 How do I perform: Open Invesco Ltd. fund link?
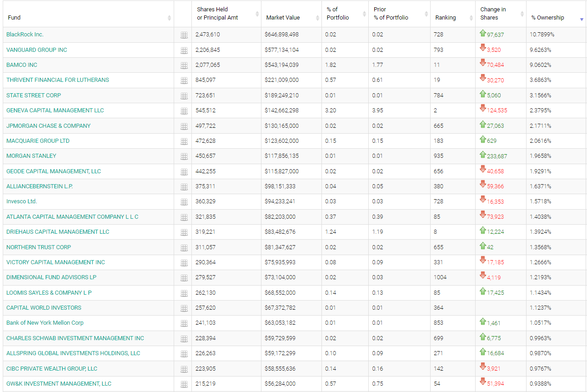click(22, 201)
